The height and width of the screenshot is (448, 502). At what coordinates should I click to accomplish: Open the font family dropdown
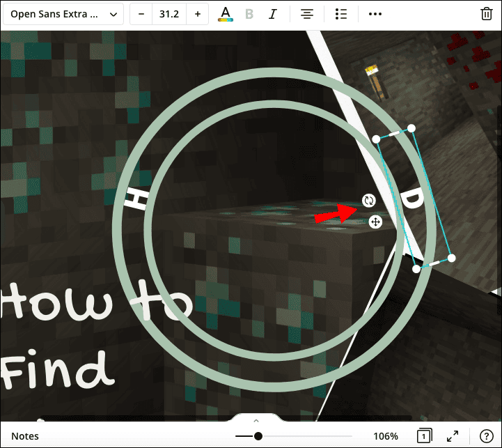(x=63, y=14)
